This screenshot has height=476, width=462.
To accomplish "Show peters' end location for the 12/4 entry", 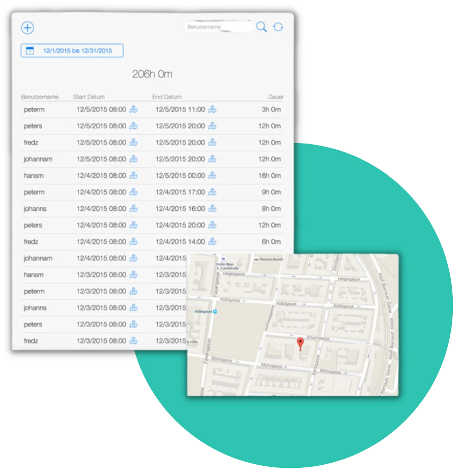I will [x=212, y=225].
